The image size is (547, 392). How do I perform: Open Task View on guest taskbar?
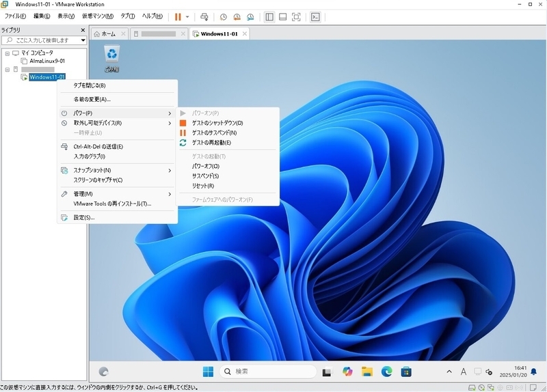click(327, 372)
